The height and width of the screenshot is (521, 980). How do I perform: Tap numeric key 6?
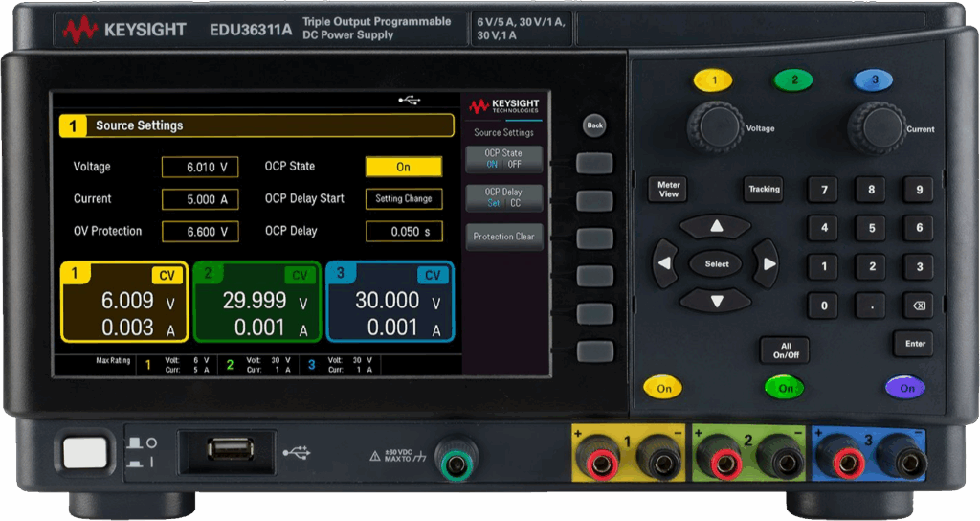[x=919, y=228]
